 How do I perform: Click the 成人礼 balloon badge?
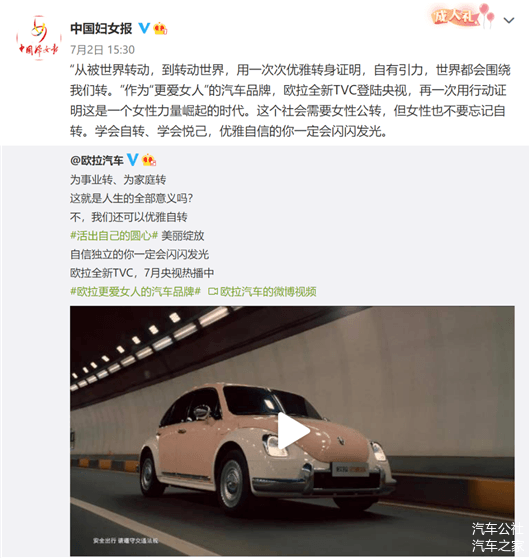462,16
